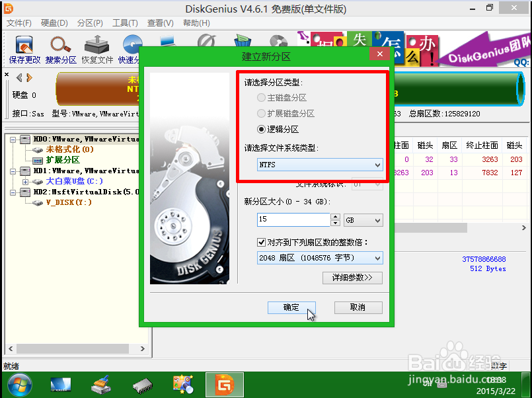Open the memory chip taskbar icon
This screenshot has height=398, width=532.
click(143, 386)
